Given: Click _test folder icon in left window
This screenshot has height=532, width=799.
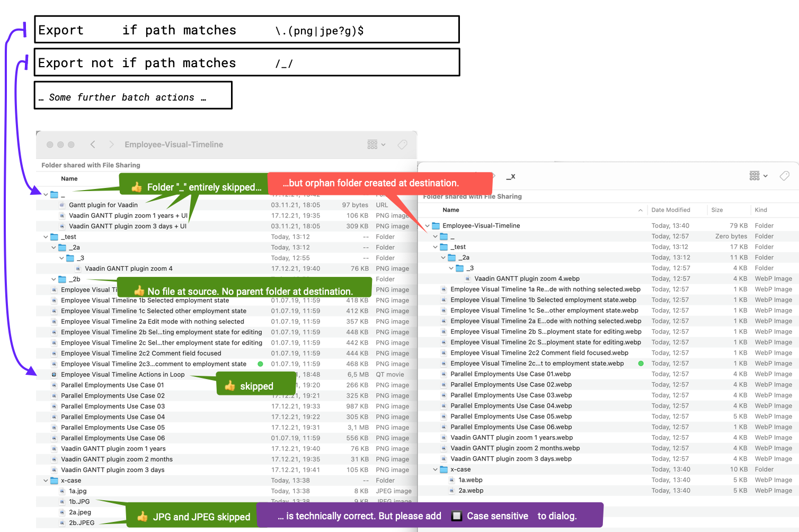Looking at the screenshot, I should [54, 237].
